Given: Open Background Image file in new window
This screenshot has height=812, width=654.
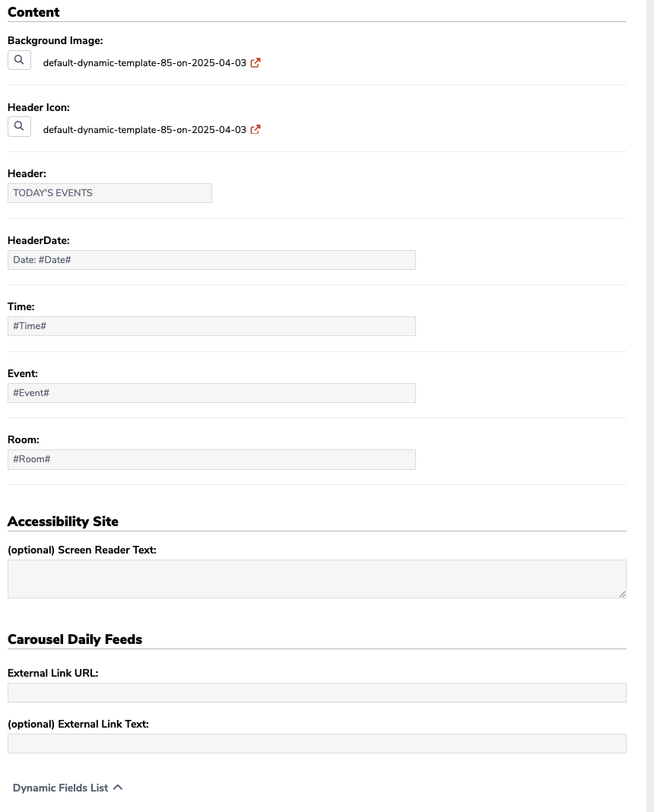Looking at the screenshot, I should [x=256, y=62].
